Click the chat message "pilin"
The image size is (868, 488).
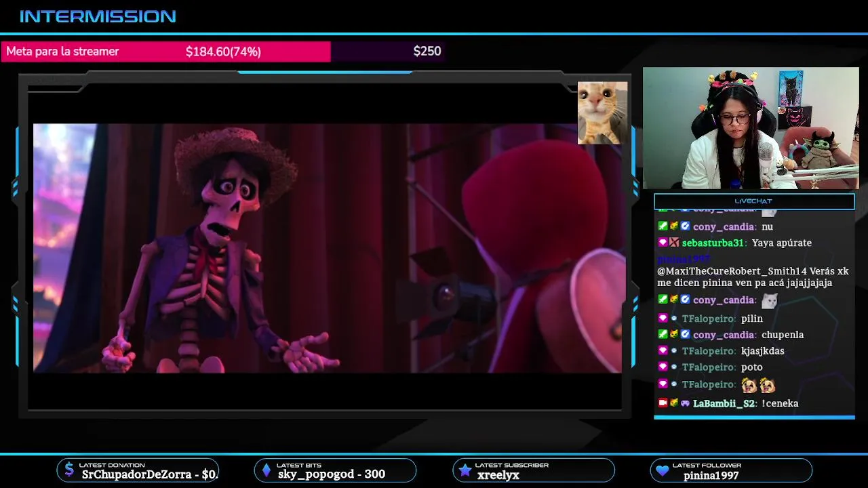pyautogui.click(x=752, y=319)
